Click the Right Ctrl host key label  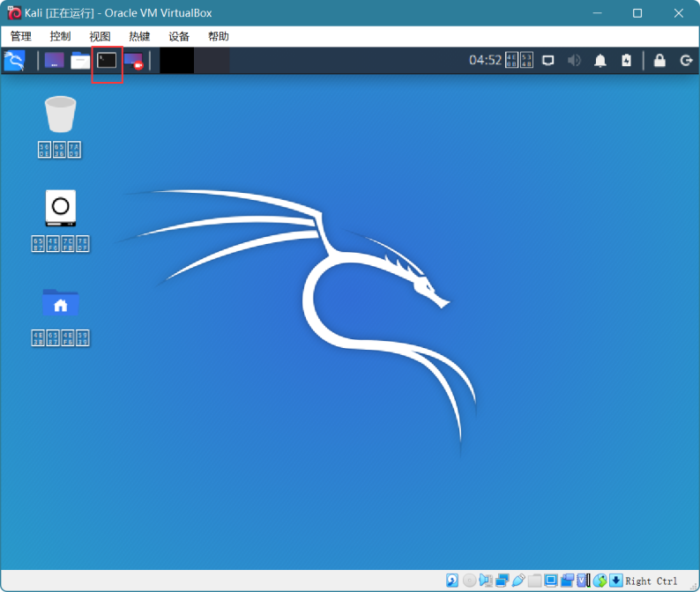point(651,581)
